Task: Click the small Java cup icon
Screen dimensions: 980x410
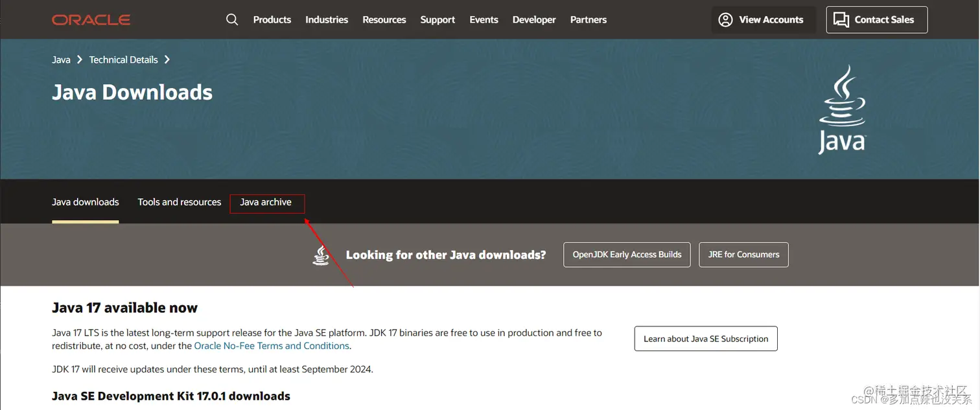Action: click(x=321, y=255)
